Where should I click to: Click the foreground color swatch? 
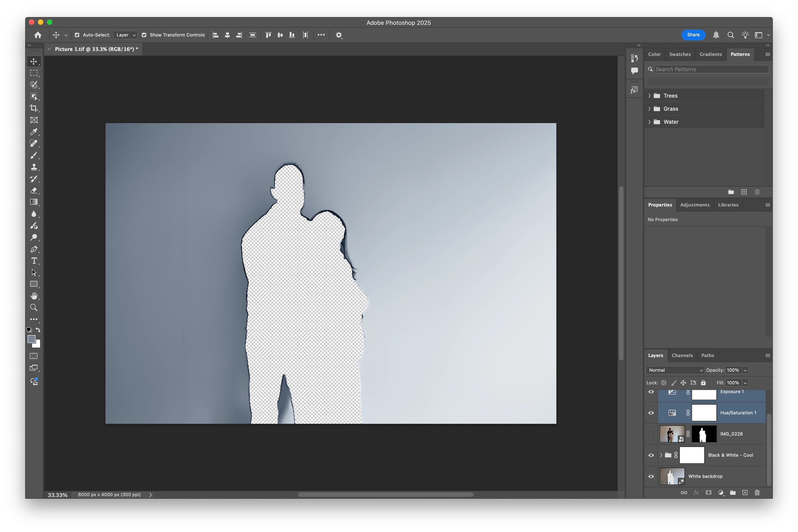coord(31,339)
